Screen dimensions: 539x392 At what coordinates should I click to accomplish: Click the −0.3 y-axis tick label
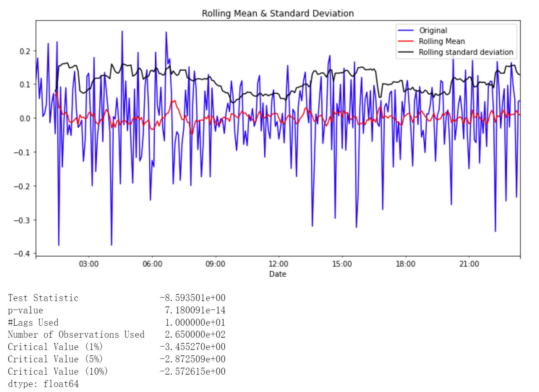pos(22,220)
